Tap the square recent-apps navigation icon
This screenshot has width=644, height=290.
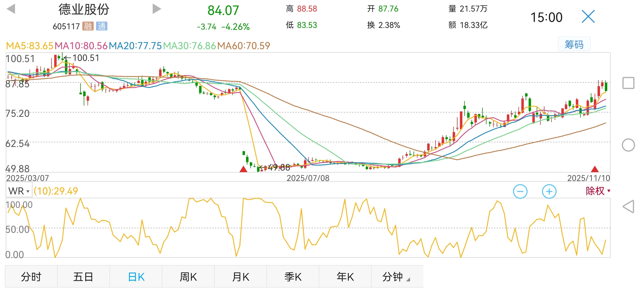tap(628, 83)
